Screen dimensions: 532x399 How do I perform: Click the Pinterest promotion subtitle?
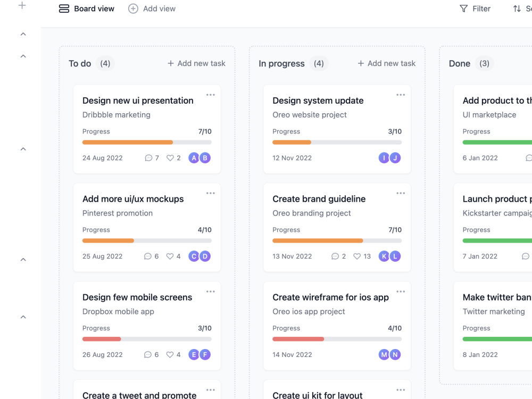[118, 213]
